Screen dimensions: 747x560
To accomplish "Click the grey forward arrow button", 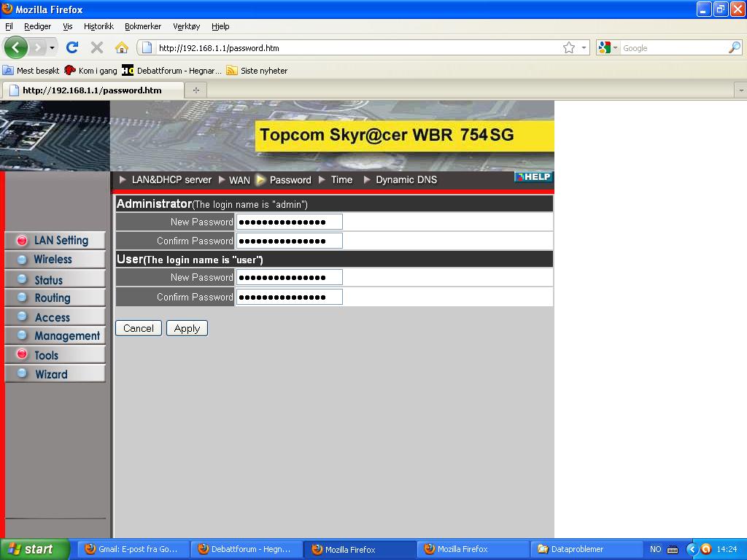I will tap(38, 47).
